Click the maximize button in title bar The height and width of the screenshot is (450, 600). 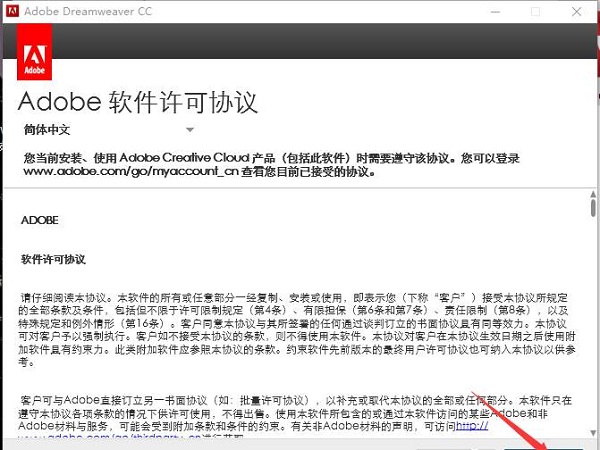(x=536, y=11)
